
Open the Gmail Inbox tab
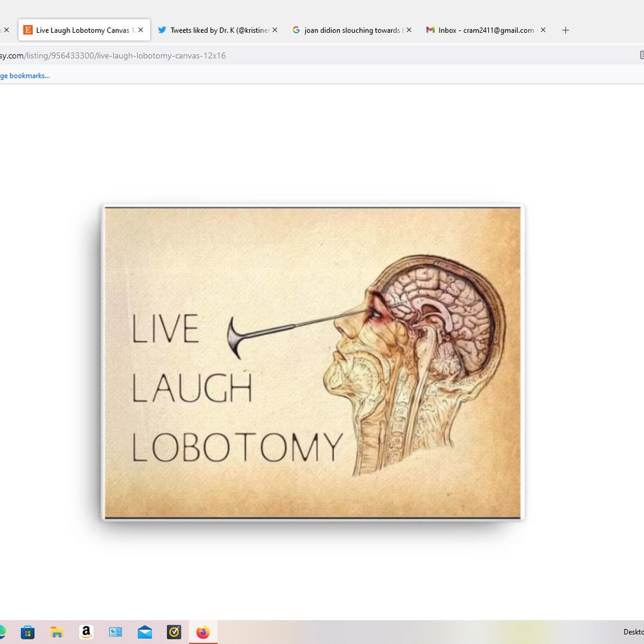(486, 30)
